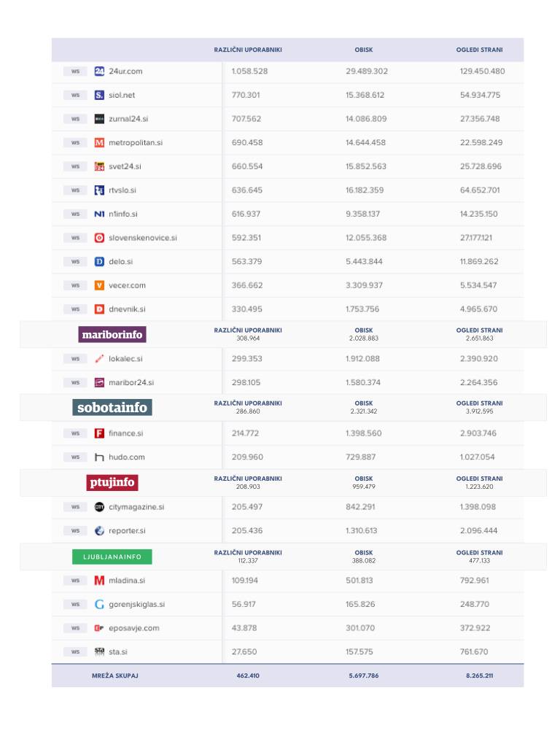Screen dimensions: 560x747
Task: Click the slovenskenovice.si round red icon
Action: click(100, 238)
